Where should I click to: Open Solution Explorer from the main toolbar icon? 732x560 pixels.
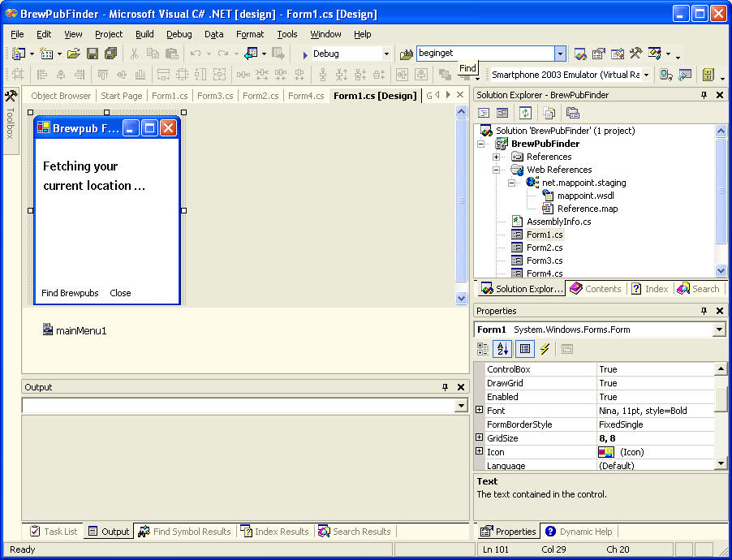580,54
